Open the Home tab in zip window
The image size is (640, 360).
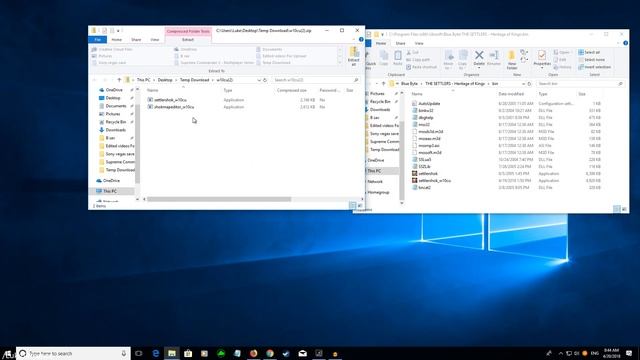click(x=117, y=40)
